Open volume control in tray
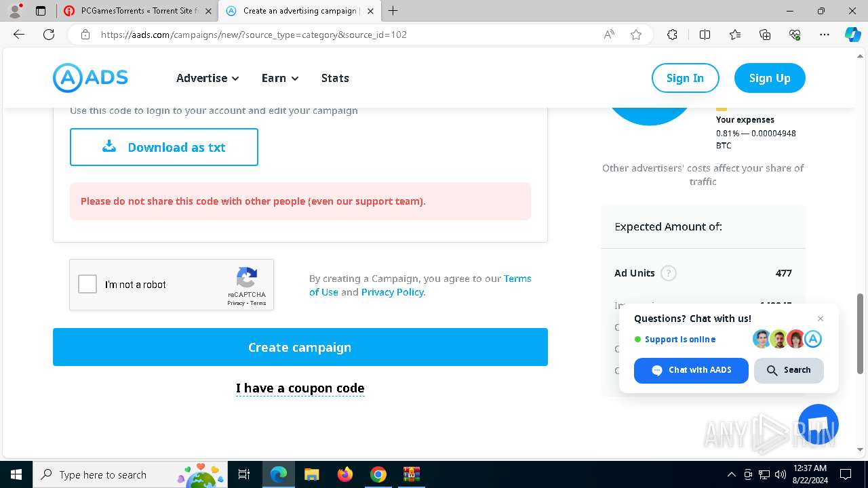The image size is (868, 488). point(781,474)
